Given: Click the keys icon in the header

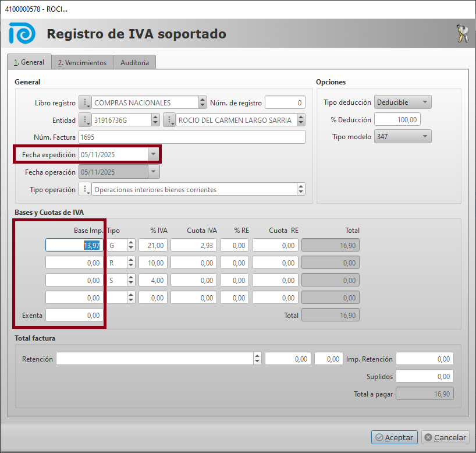Looking at the screenshot, I should 462,34.
